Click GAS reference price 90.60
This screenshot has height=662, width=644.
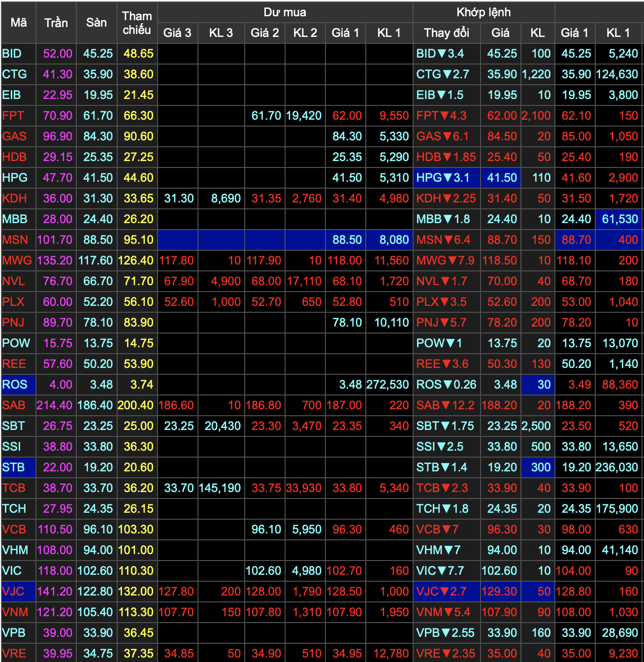(x=137, y=136)
